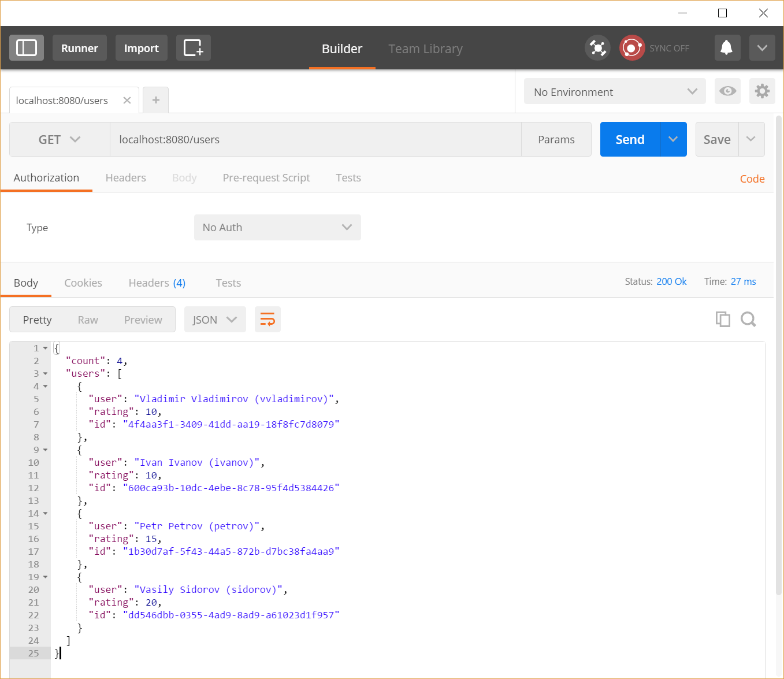Screen dimensions: 784x679
Task: Switch to Builder tab
Action: (x=342, y=49)
